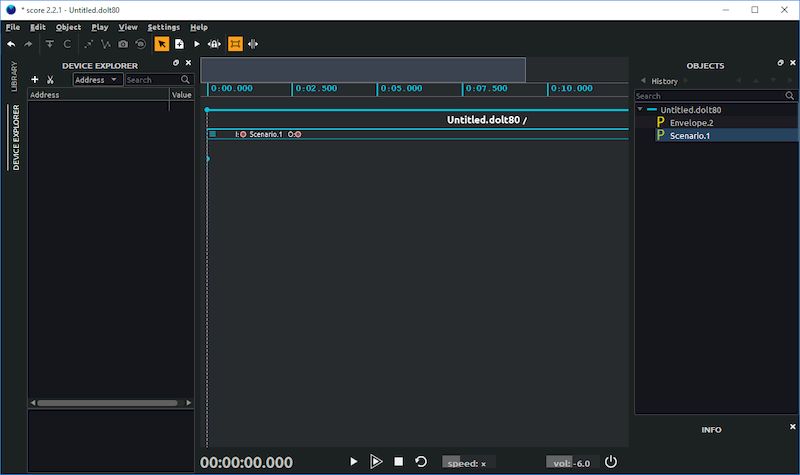The width and height of the screenshot is (800, 475).
Task: Click the global play button at bottom
Action: (x=353, y=462)
